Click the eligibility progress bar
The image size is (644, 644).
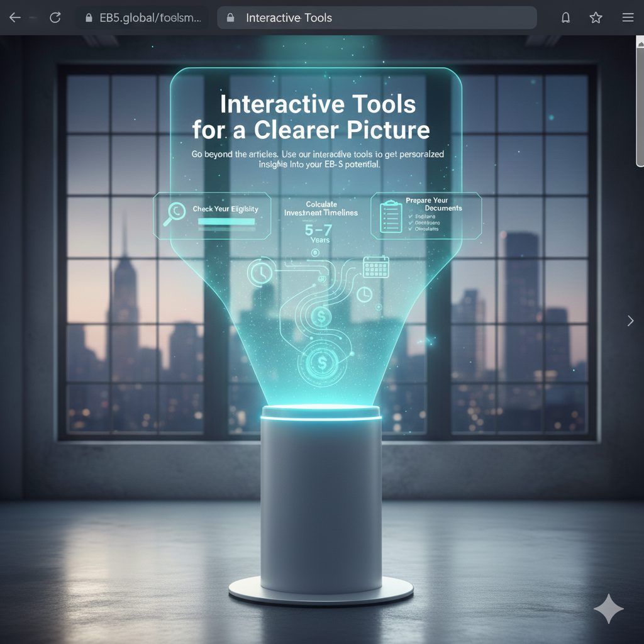point(226,221)
